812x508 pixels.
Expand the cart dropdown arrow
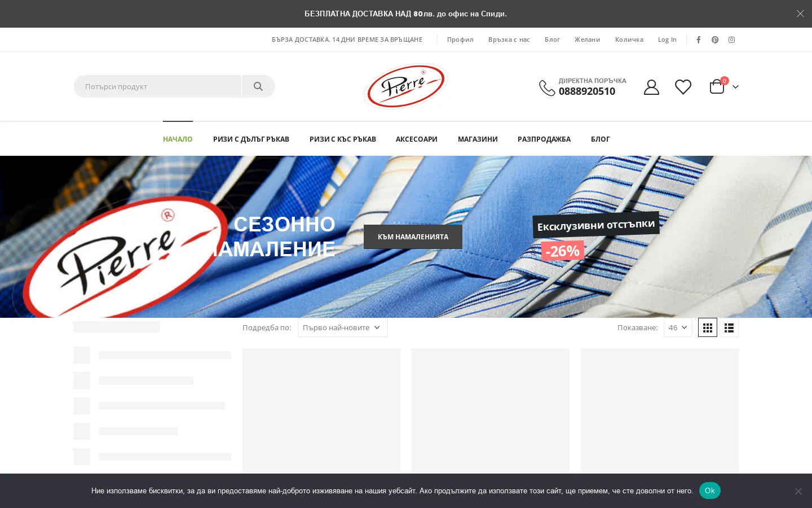(735, 87)
